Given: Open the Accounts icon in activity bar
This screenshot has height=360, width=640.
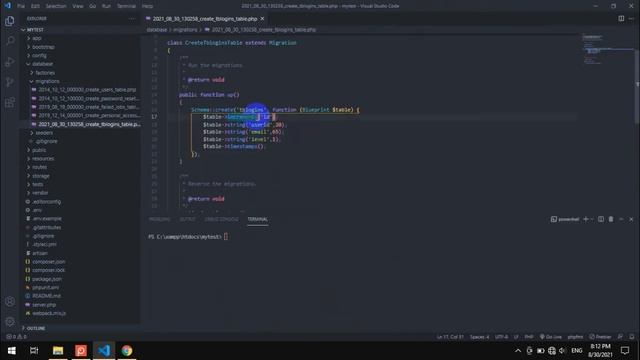Looking at the screenshot, I should pyautogui.click(x=10, y=302).
